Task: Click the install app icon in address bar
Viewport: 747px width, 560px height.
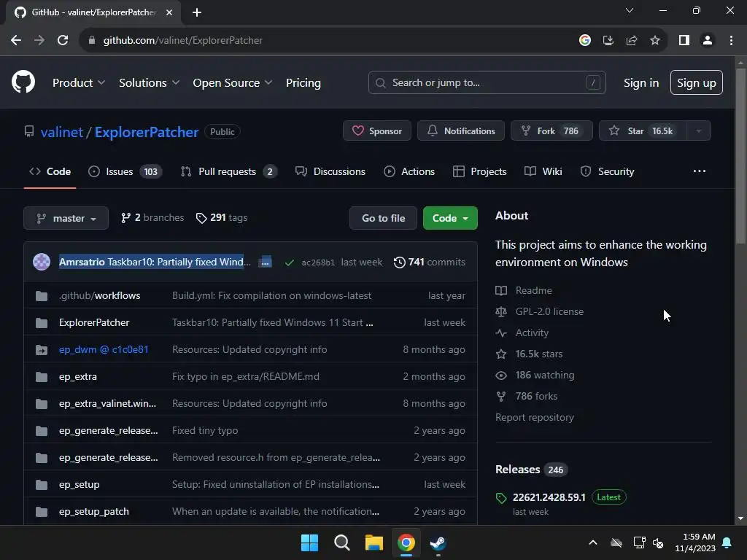Action: tap(608, 41)
